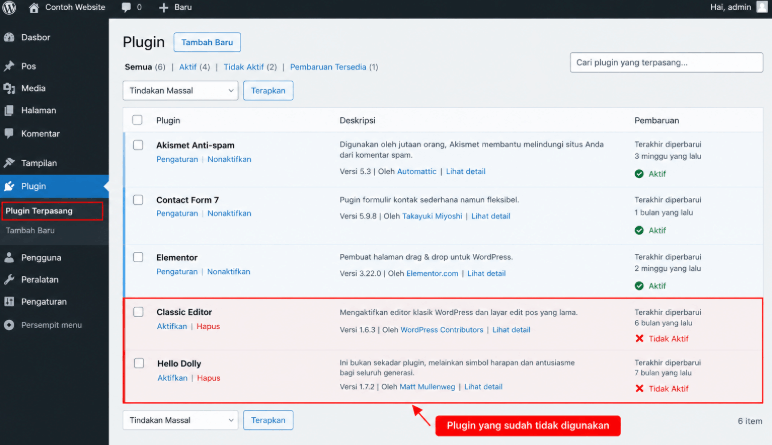Click the Tampilan paintbrush icon
Viewport: 772px width, 445px height.
[x=9, y=163]
